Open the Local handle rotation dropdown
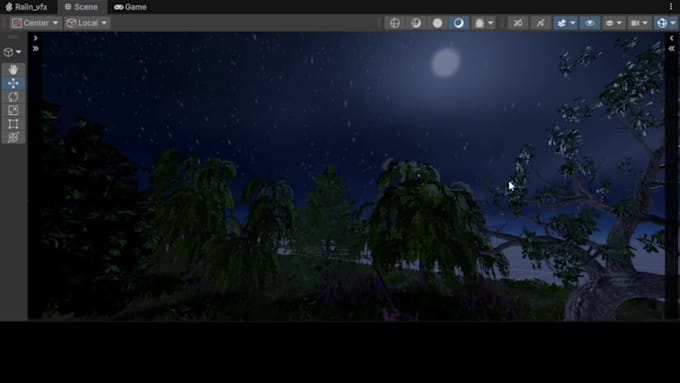680x383 pixels. (x=87, y=23)
